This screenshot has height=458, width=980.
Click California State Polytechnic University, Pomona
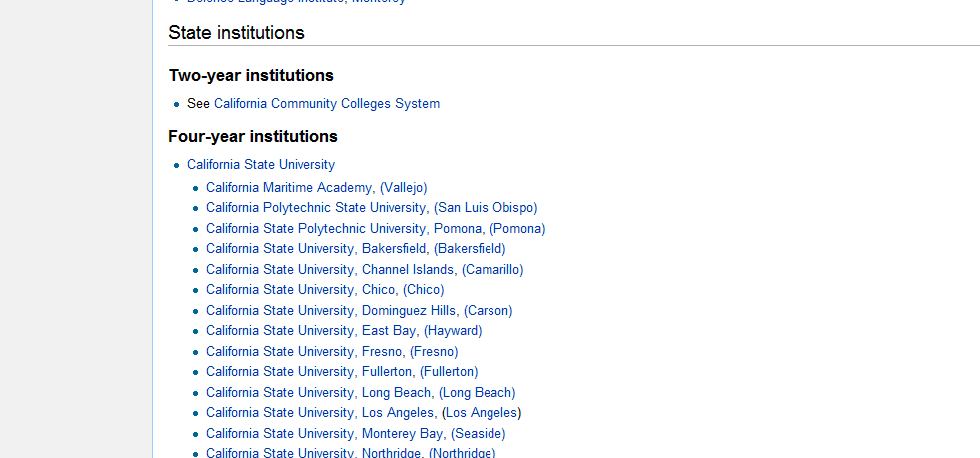[x=344, y=229]
